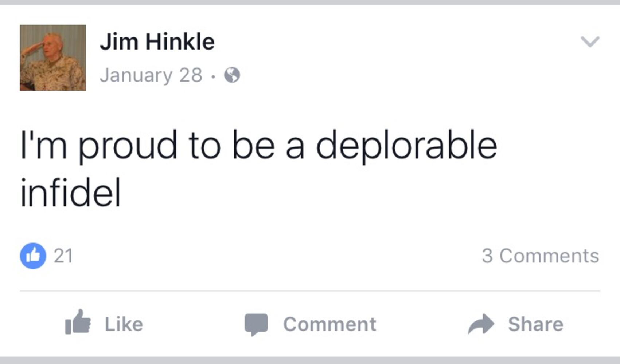
Task: Click the blue thumbs-up reaction icon
Action: [33, 256]
